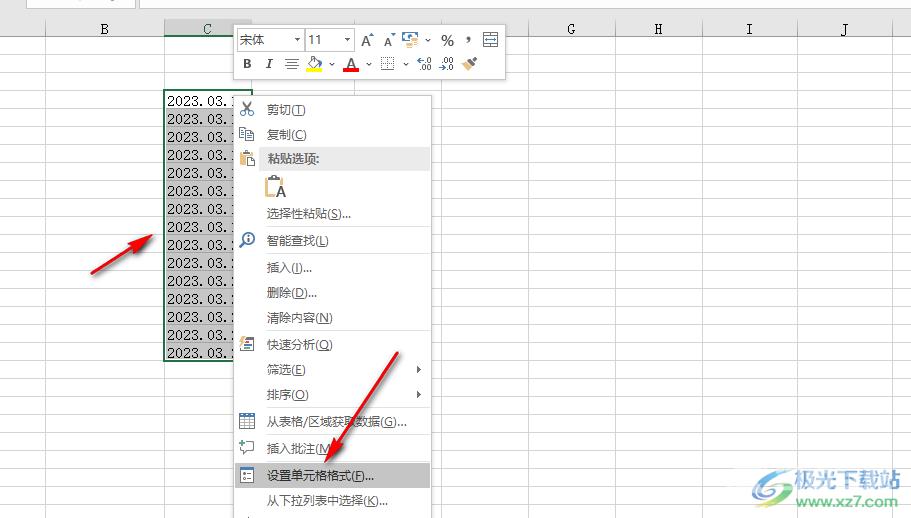911x518 pixels.
Task: Toggle Italic in the mini toolbar
Action: [269, 64]
